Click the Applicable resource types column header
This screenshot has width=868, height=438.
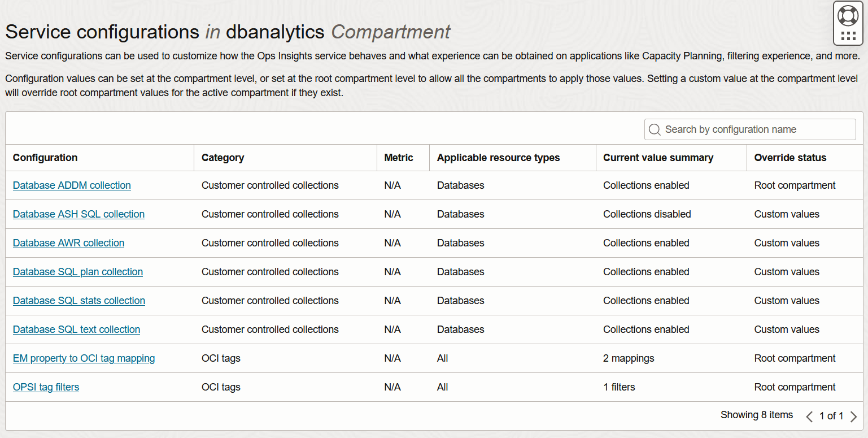pos(498,158)
